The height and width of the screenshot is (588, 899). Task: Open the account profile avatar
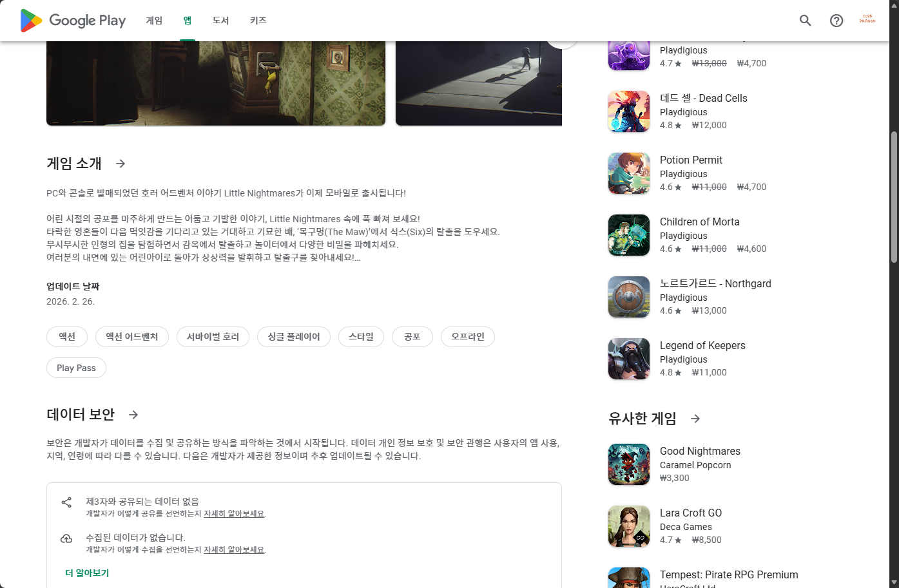click(867, 20)
